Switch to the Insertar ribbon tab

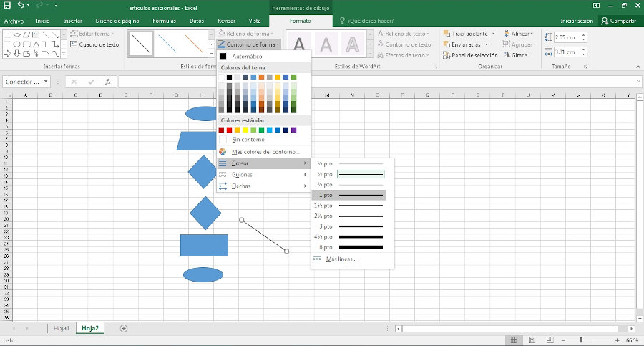[x=72, y=21]
